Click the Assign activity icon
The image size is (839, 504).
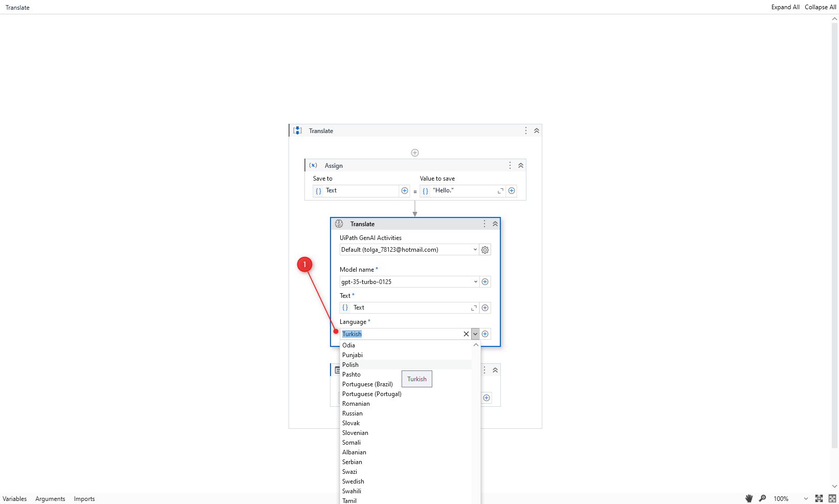[x=313, y=165]
